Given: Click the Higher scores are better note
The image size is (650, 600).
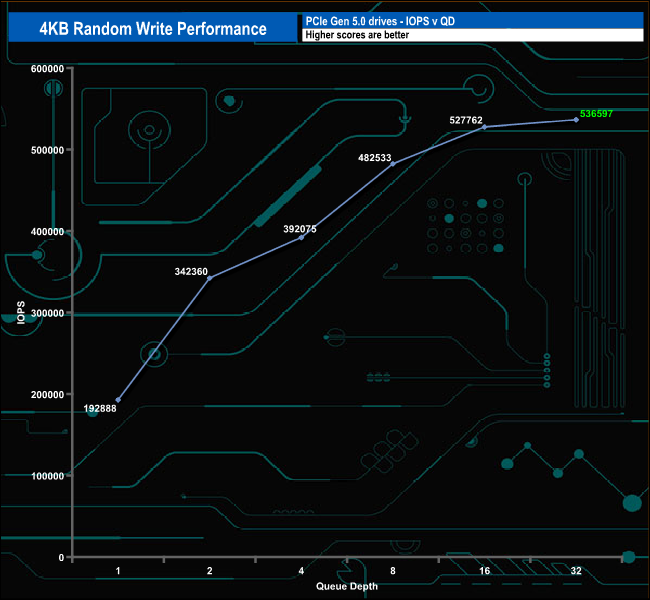Looking at the screenshot, I should [x=357, y=35].
